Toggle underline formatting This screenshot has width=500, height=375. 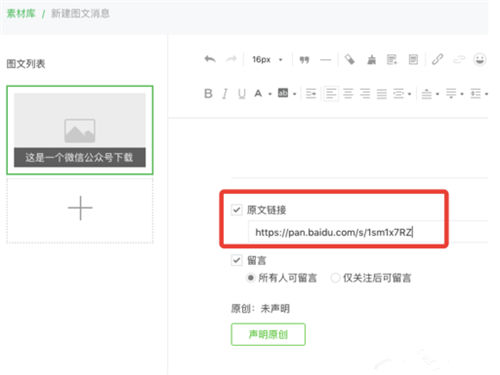(x=242, y=94)
